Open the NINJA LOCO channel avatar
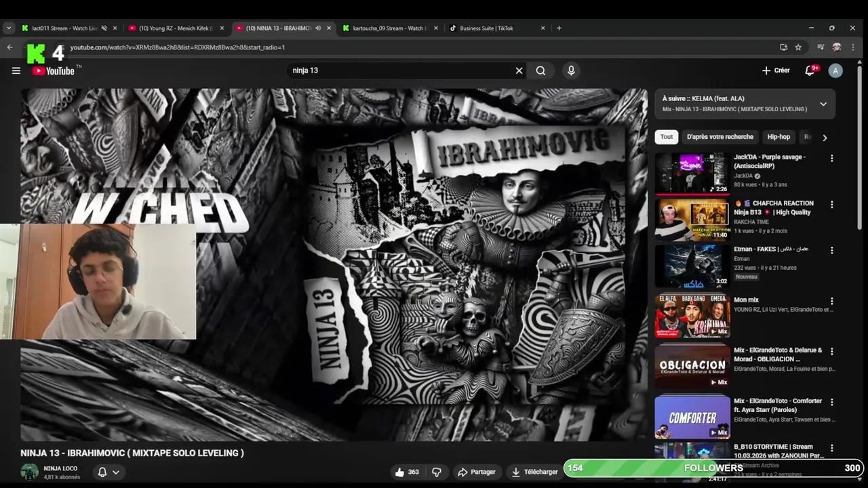This screenshot has width=868, height=488. [x=29, y=472]
